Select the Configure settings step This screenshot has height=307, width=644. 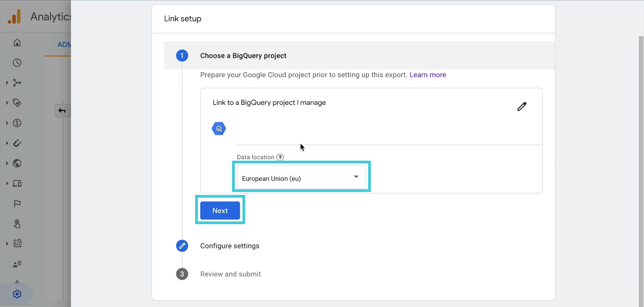(229, 246)
